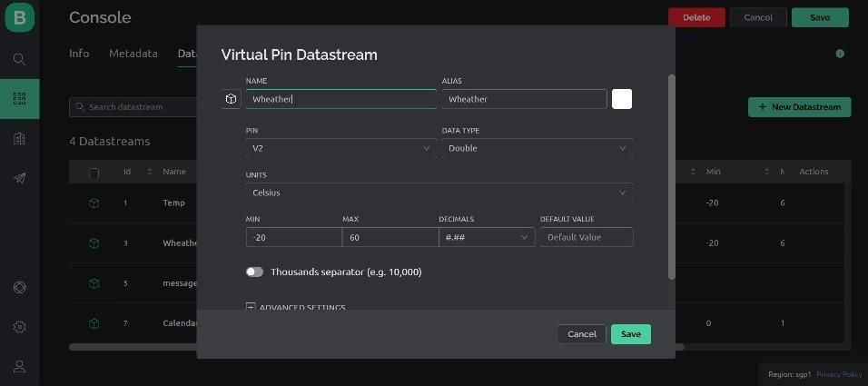Click the Min field showing -20
Image resolution: width=868 pixels, height=386 pixels.
(x=294, y=237)
